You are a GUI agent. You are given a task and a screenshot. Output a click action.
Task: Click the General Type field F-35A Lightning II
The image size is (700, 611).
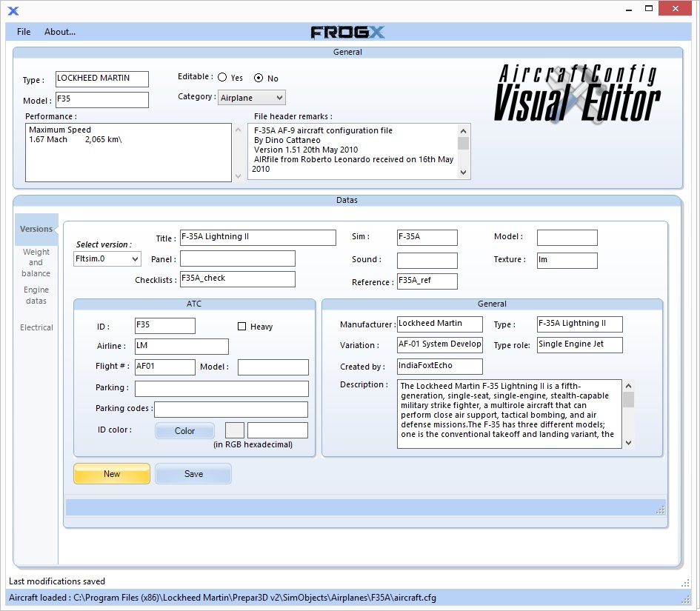pyautogui.click(x=579, y=324)
